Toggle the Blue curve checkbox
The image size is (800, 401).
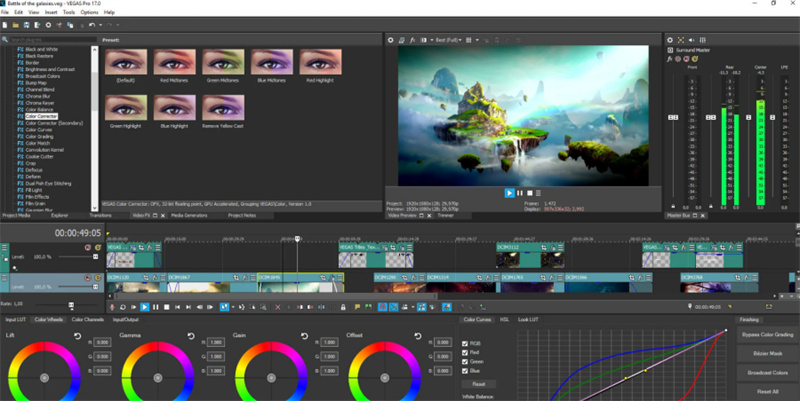point(466,369)
